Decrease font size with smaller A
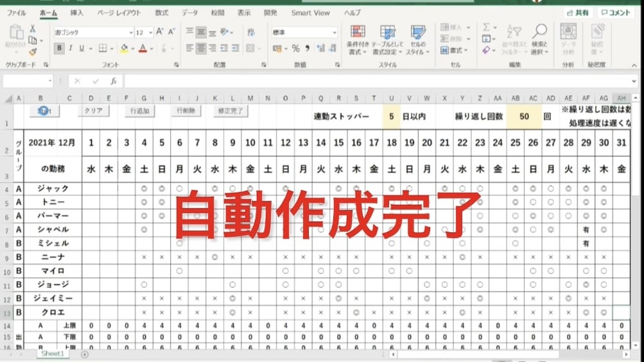This screenshot has height=362, width=644. (x=171, y=32)
